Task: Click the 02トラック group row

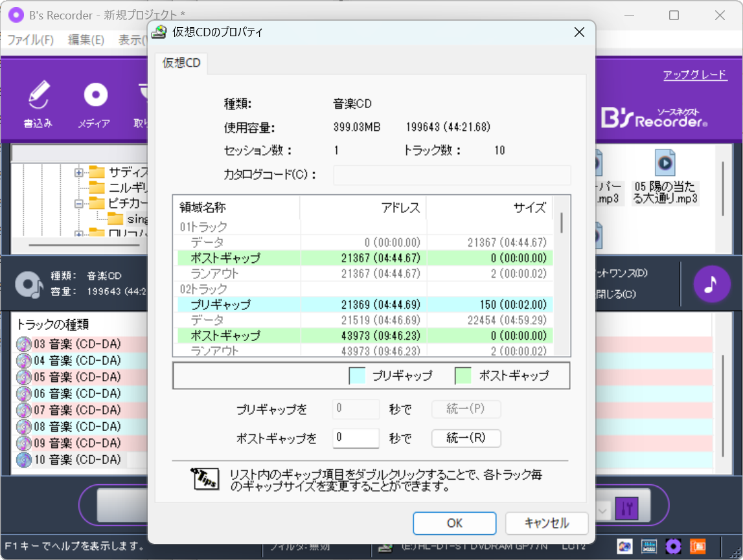Action: (x=365, y=289)
